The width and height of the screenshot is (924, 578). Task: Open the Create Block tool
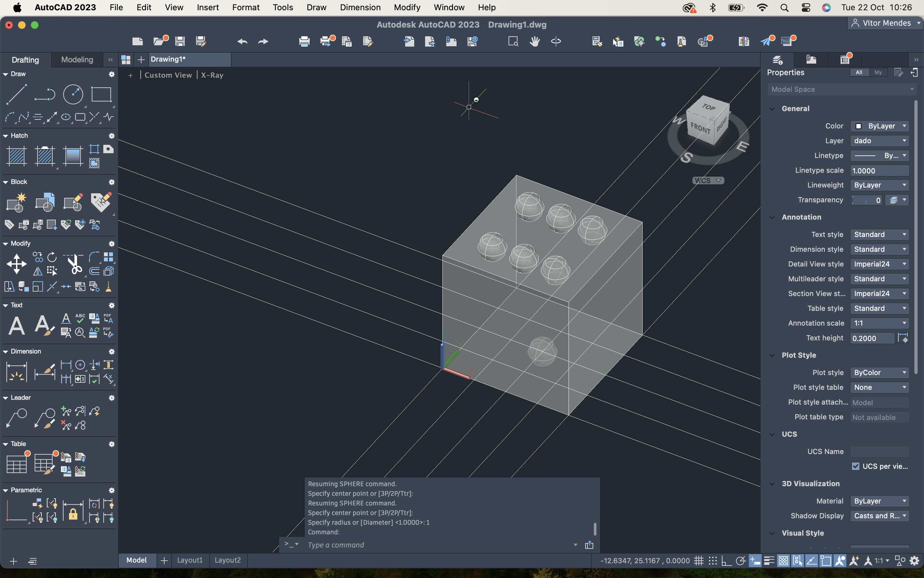[16, 202]
